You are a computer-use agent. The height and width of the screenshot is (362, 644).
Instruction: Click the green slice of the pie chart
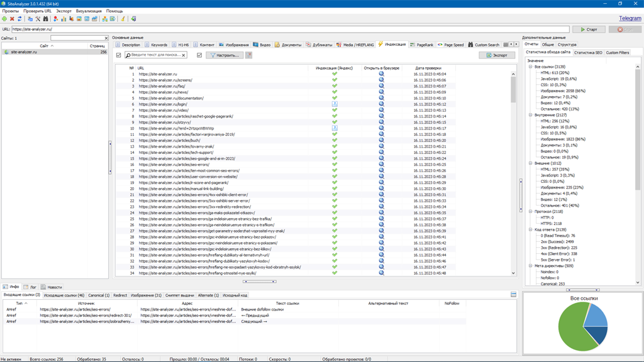[x=572, y=328]
